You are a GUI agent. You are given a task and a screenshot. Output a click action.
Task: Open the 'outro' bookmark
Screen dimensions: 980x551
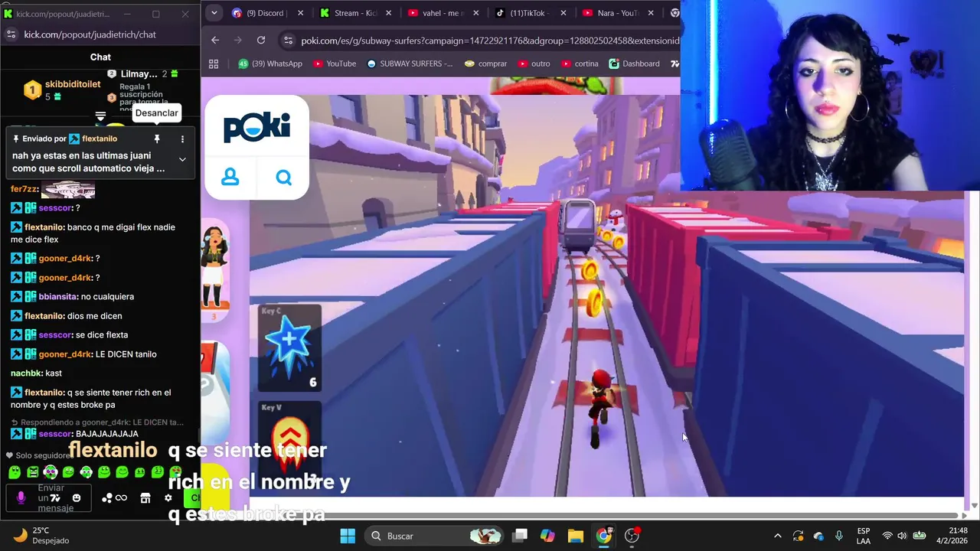(x=534, y=64)
